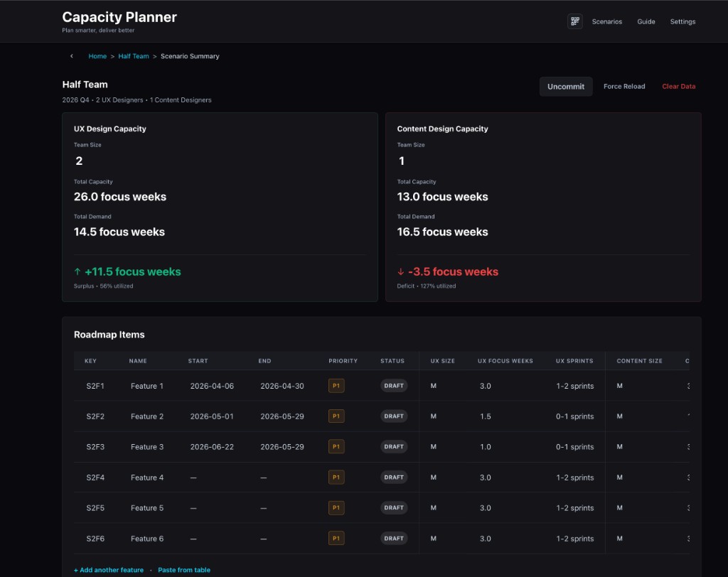Open the Scenarios menu item
The height and width of the screenshot is (577, 728).
pyautogui.click(x=606, y=22)
